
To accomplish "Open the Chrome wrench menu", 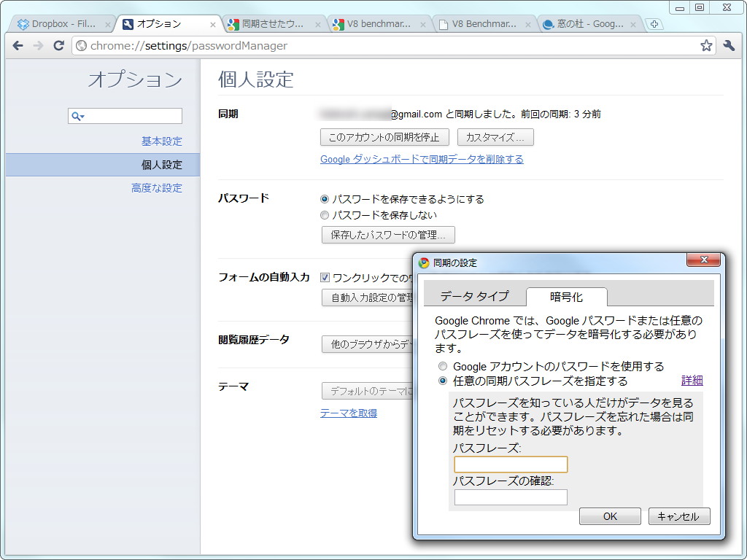I will [x=728, y=45].
